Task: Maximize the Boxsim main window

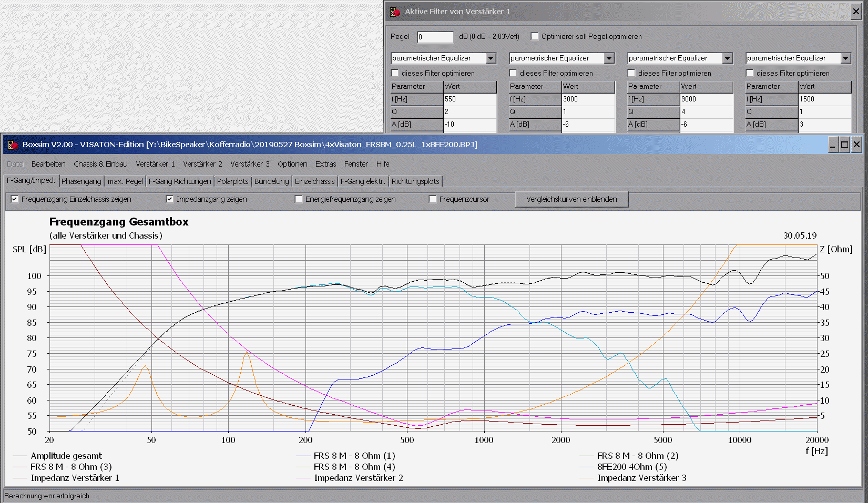Action: pos(844,145)
